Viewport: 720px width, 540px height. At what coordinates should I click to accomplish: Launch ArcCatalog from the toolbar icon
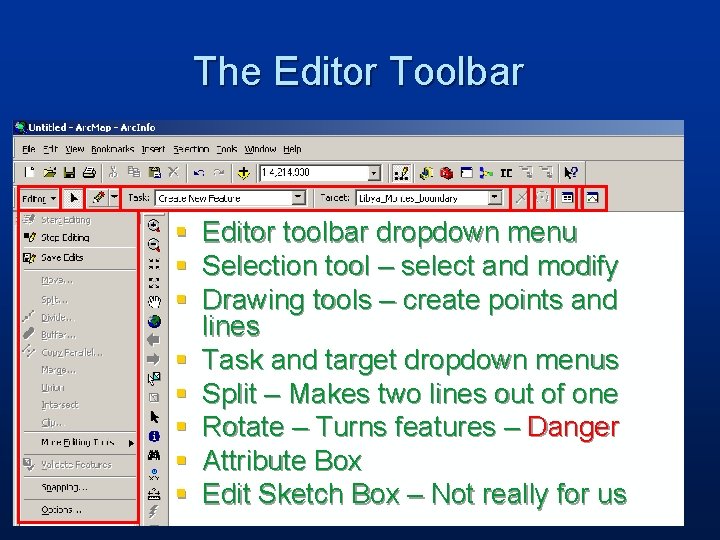click(426, 173)
